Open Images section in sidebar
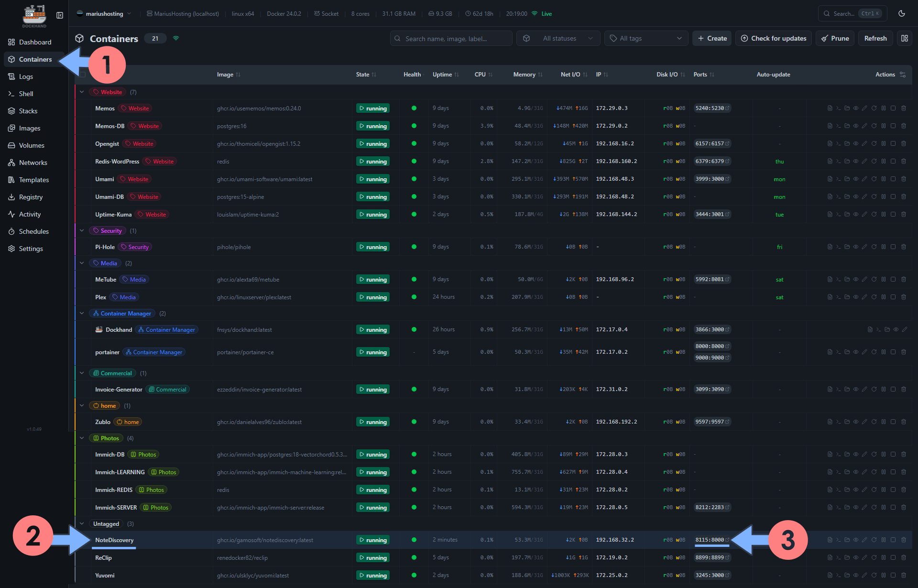Screen dimensions: 918x588 34,128
